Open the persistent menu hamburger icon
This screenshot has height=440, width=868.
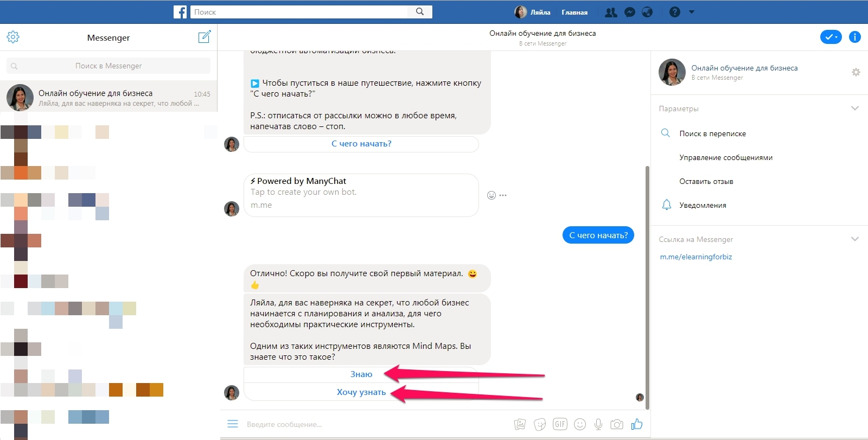(233, 424)
